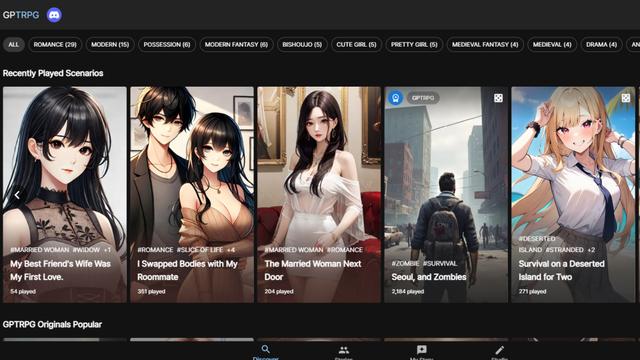640x360 pixels.
Task: Filter by MODERN (15) tag
Action: pyautogui.click(x=110, y=44)
